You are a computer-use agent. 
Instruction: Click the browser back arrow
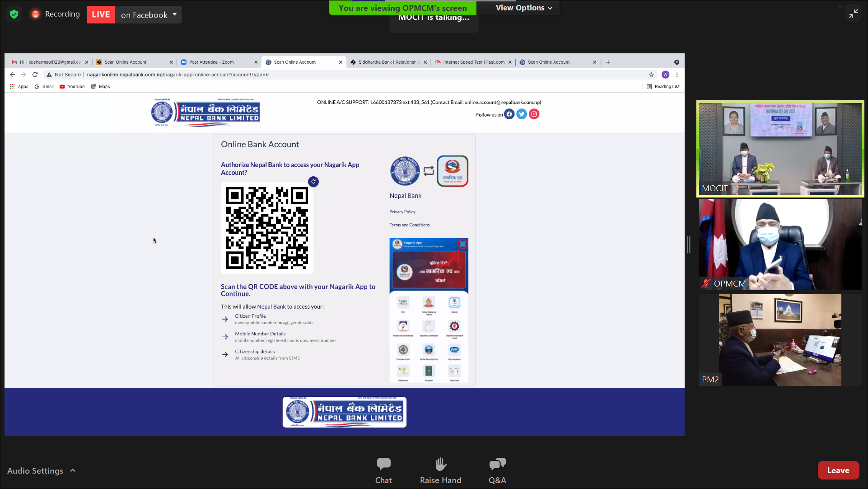(x=12, y=75)
